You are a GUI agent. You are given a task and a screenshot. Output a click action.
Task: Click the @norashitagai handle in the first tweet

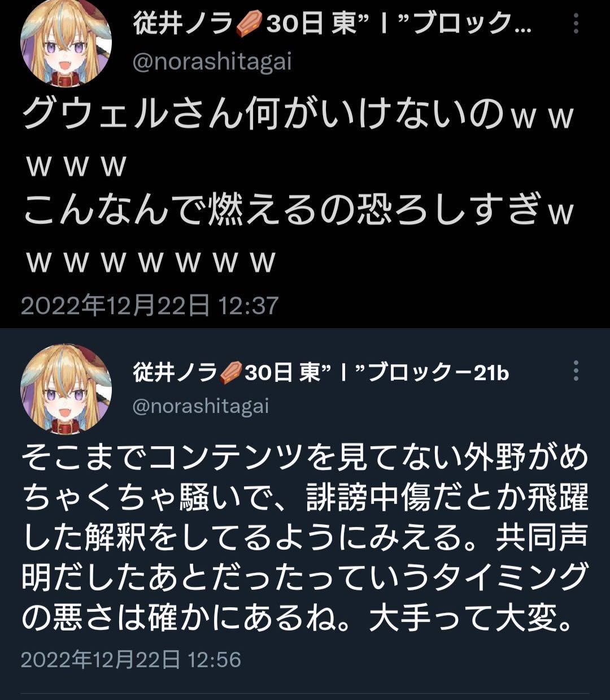212,62
